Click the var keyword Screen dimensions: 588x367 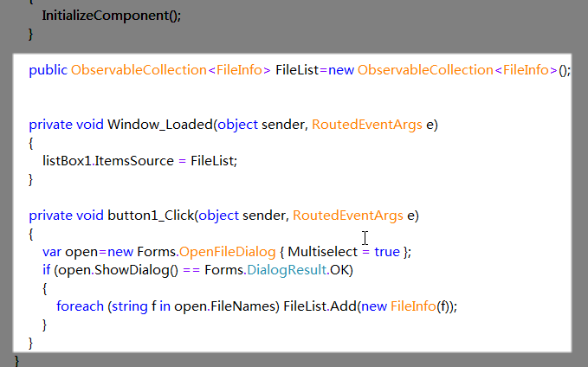[x=51, y=251]
